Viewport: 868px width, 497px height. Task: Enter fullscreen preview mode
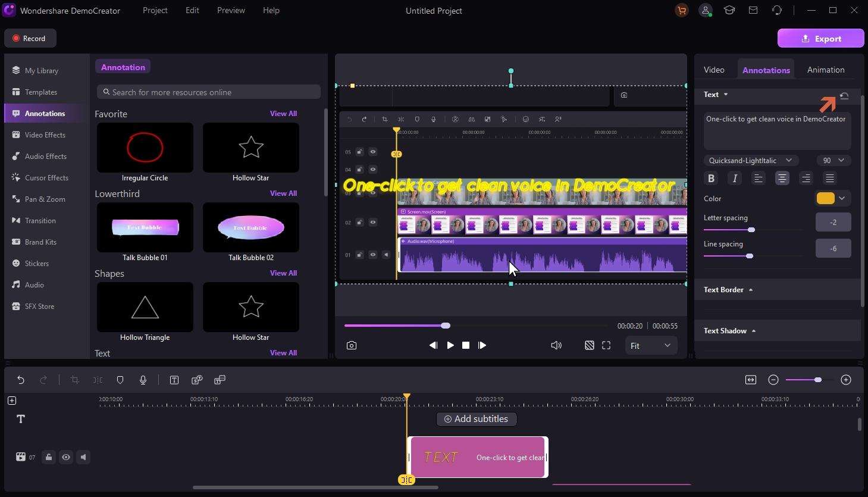[606, 345]
